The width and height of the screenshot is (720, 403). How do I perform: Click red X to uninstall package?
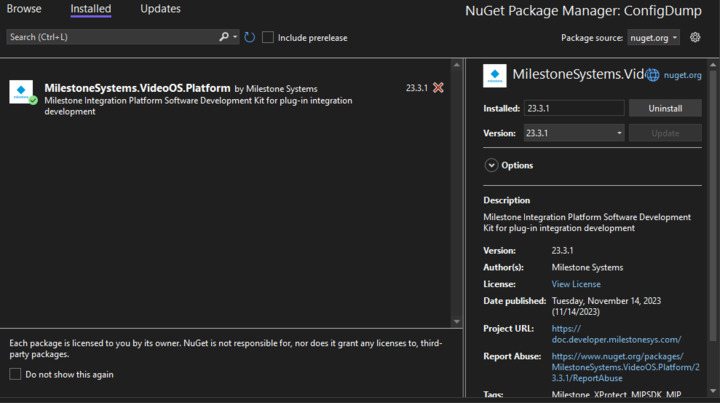click(x=438, y=88)
